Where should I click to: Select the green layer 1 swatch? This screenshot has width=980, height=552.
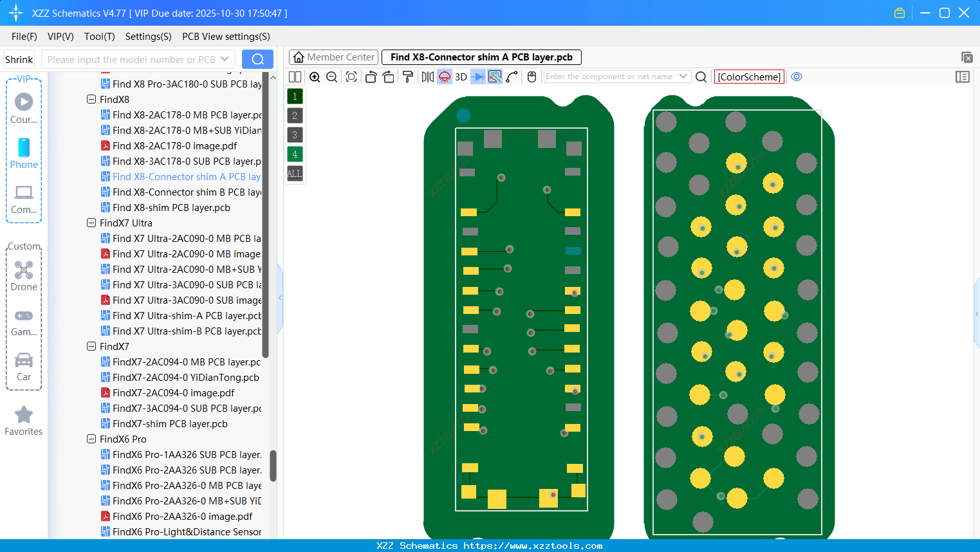point(294,96)
